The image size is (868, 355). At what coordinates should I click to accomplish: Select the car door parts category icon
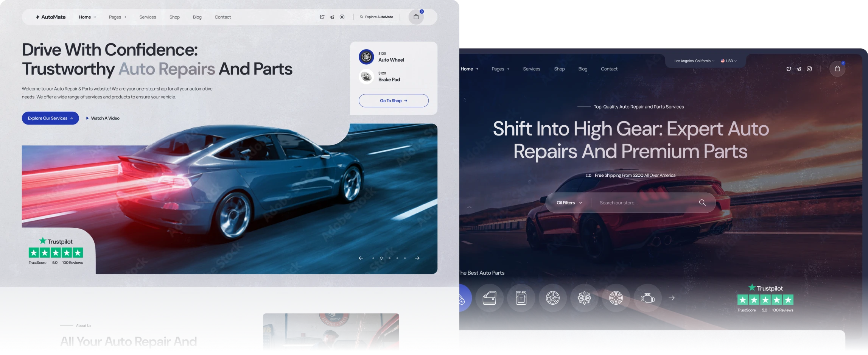point(489,298)
